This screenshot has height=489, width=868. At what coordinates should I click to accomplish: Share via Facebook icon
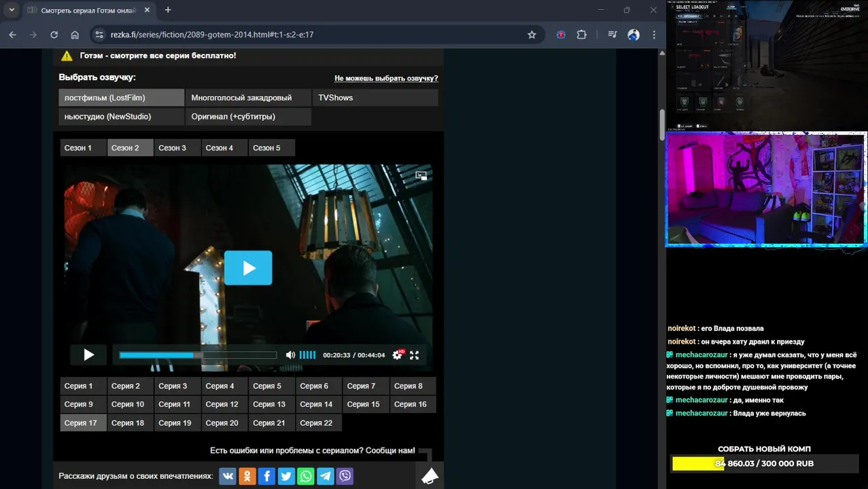click(x=267, y=476)
